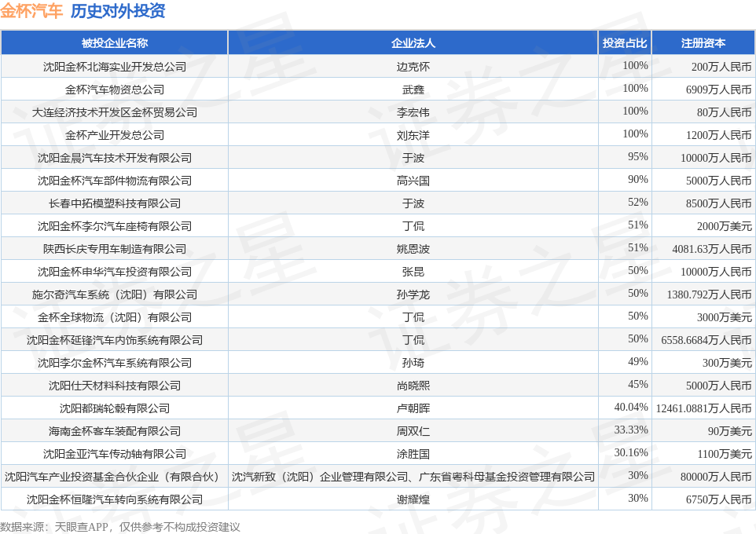
Task: Click the 被投企业名称 column header
Action: (x=114, y=43)
